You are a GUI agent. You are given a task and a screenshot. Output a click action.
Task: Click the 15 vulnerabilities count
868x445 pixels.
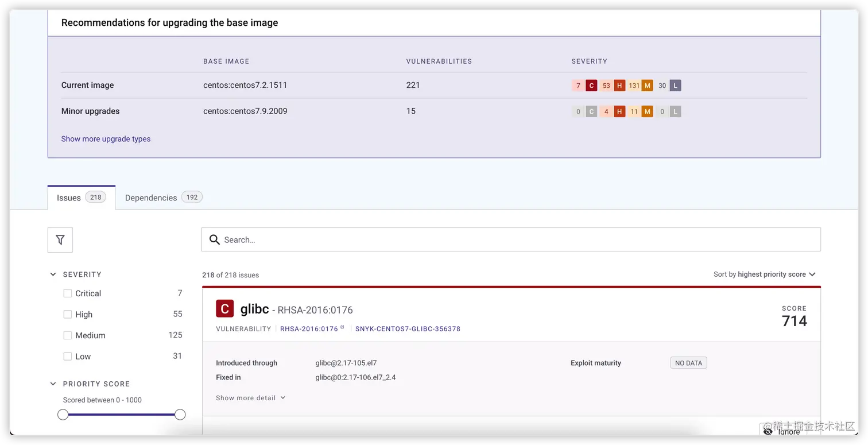(411, 111)
